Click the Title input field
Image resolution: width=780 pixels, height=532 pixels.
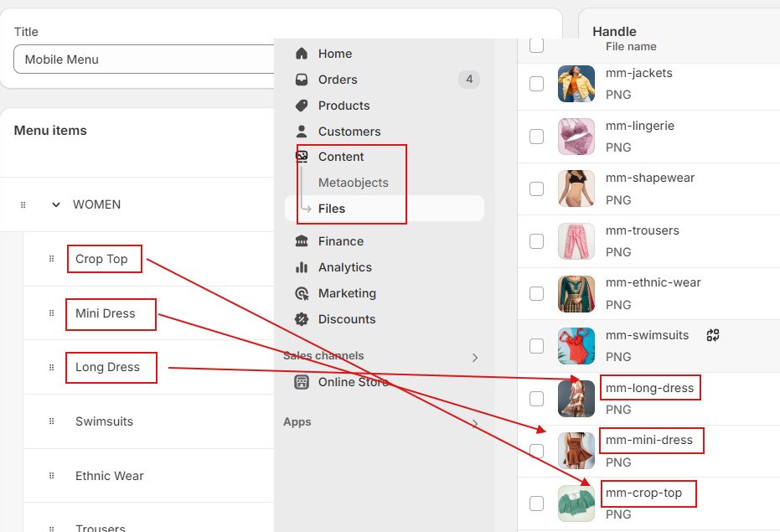pyautogui.click(x=144, y=59)
